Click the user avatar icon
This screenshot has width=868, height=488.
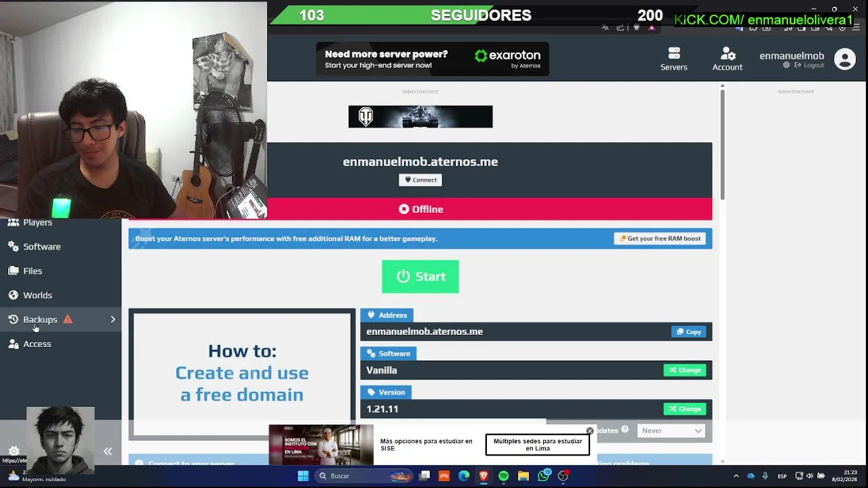845,60
